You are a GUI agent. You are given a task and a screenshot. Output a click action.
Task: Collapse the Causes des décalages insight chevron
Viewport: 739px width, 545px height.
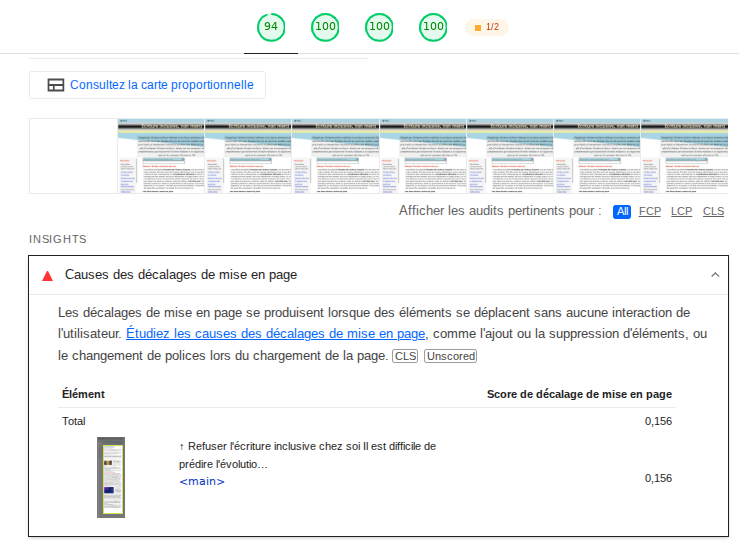click(715, 275)
